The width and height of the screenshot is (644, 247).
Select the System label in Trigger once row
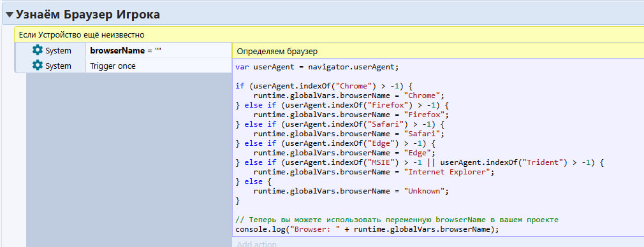[58, 66]
